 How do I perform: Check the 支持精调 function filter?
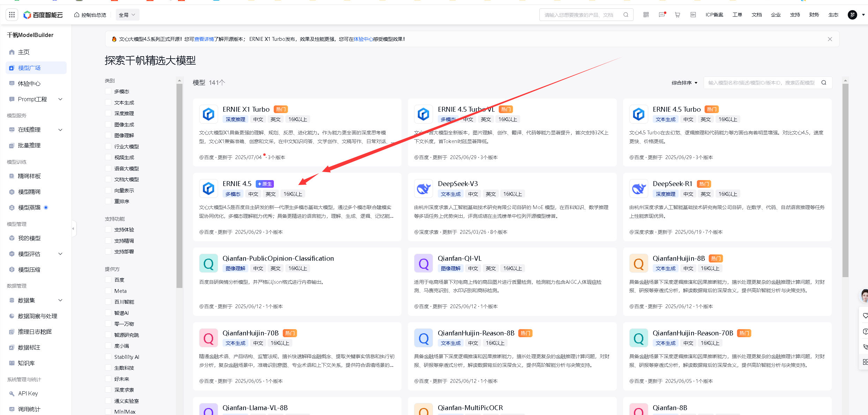coord(108,240)
